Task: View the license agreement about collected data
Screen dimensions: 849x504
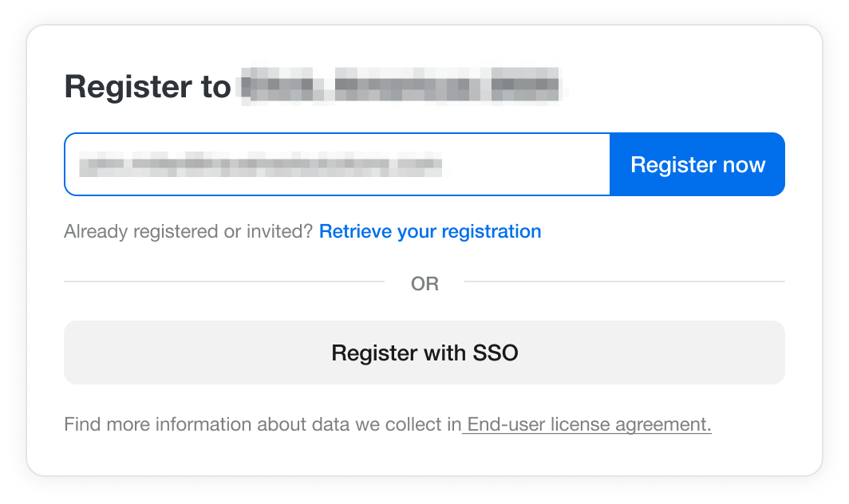Action: tap(589, 424)
